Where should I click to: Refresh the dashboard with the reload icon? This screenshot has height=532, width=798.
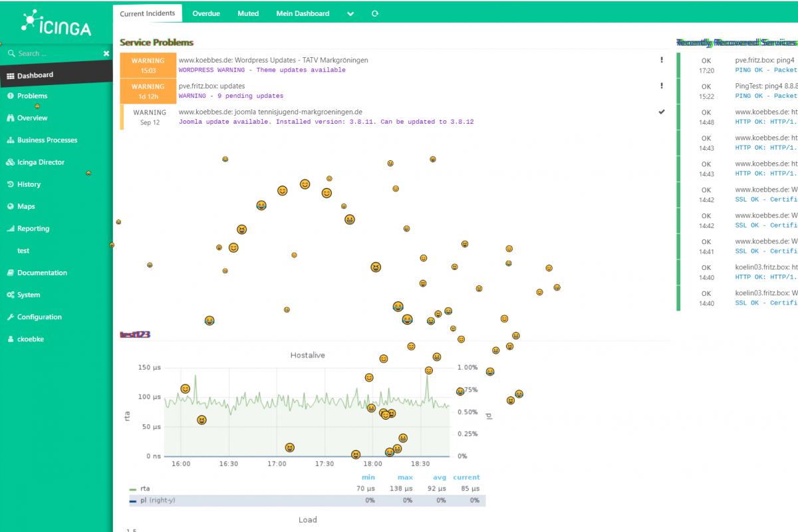point(375,13)
